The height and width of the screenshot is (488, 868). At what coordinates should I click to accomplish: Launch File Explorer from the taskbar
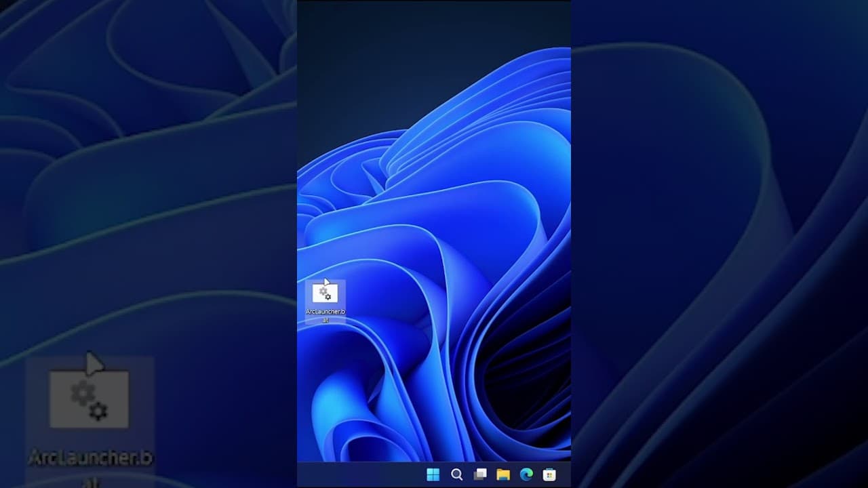coord(502,474)
